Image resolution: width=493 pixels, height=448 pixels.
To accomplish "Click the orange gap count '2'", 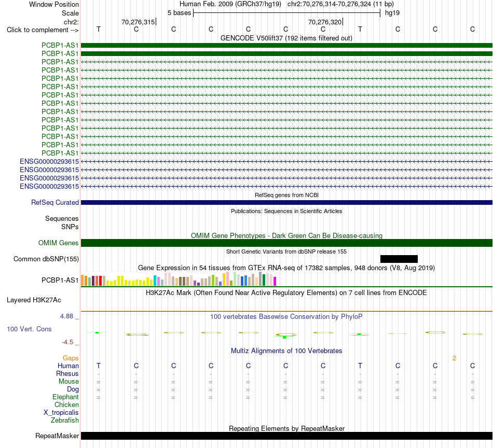I will (x=454, y=358).
